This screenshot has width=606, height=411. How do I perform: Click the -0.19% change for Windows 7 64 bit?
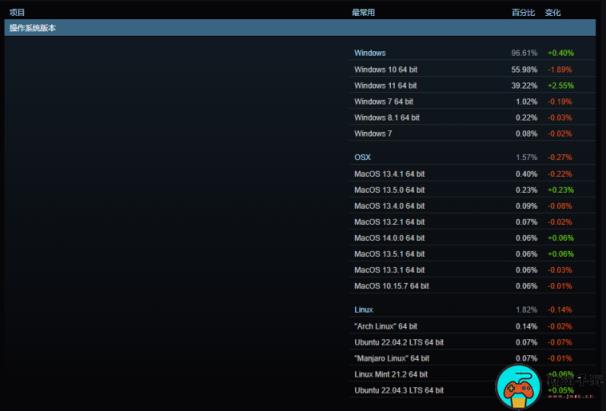coord(560,102)
